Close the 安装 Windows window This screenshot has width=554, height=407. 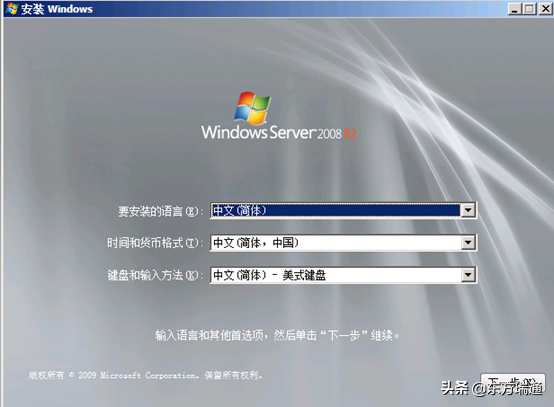(545, 9)
